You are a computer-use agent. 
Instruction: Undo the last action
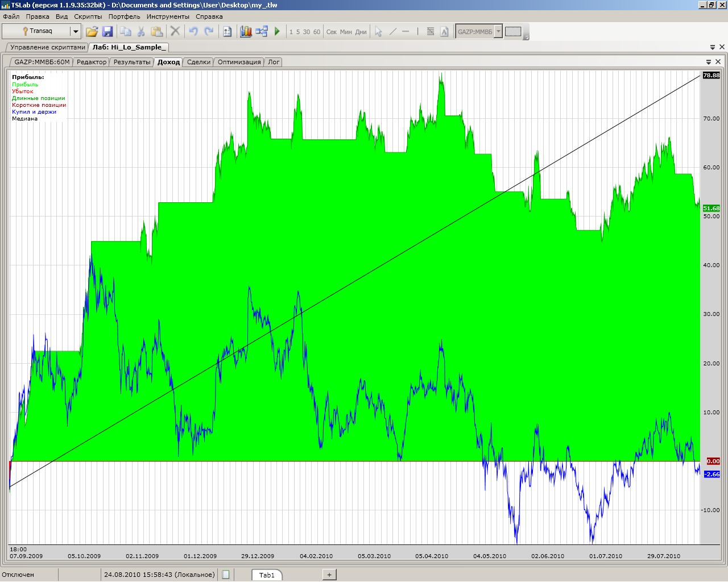[x=193, y=31]
